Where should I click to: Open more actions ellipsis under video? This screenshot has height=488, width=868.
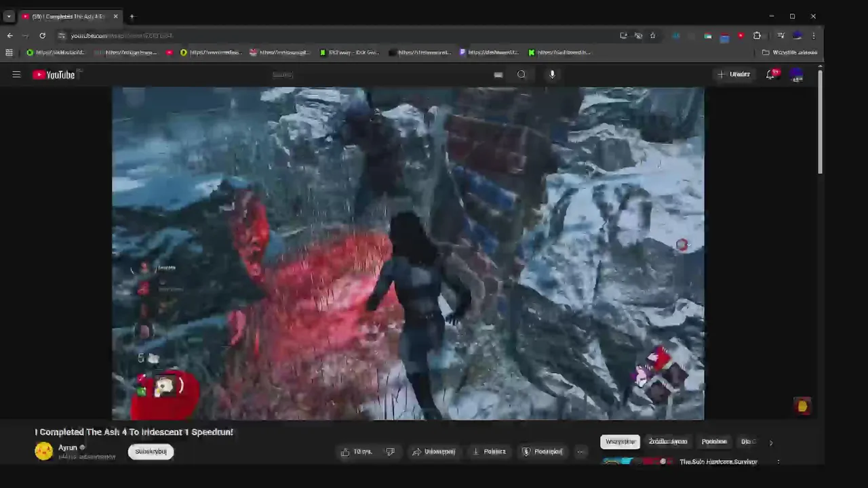point(580,451)
